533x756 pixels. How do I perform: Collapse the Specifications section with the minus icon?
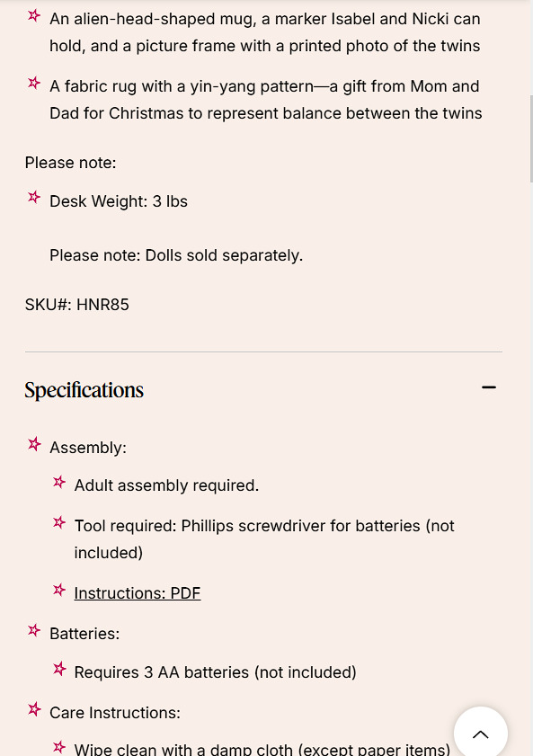(x=489, y=387)
